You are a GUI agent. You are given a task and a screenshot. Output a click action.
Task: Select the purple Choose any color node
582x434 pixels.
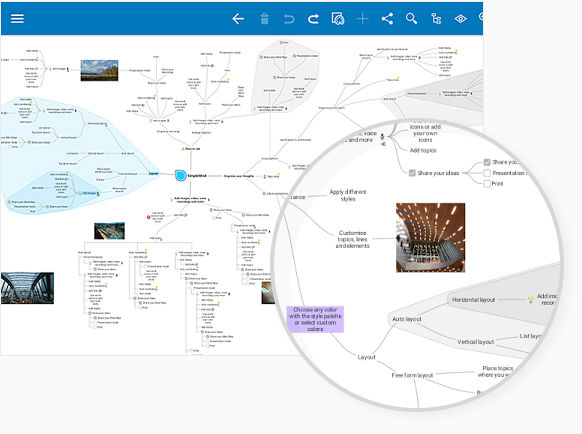315,319
